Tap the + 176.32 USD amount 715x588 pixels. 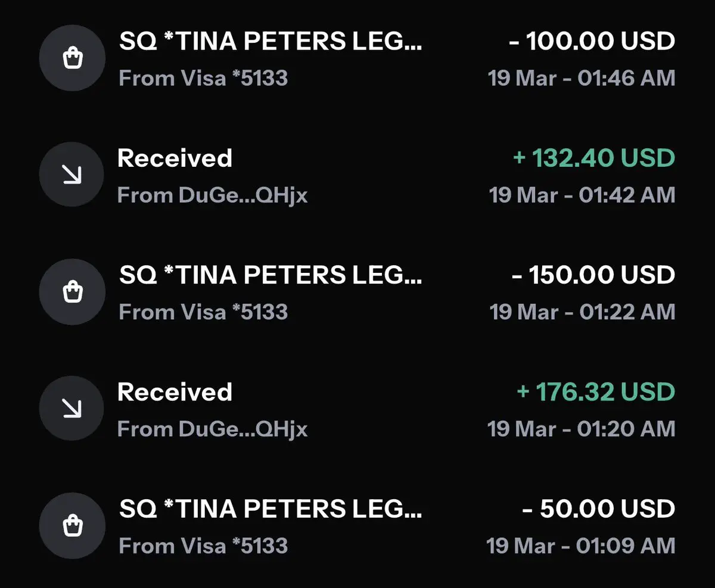point(595,392)
